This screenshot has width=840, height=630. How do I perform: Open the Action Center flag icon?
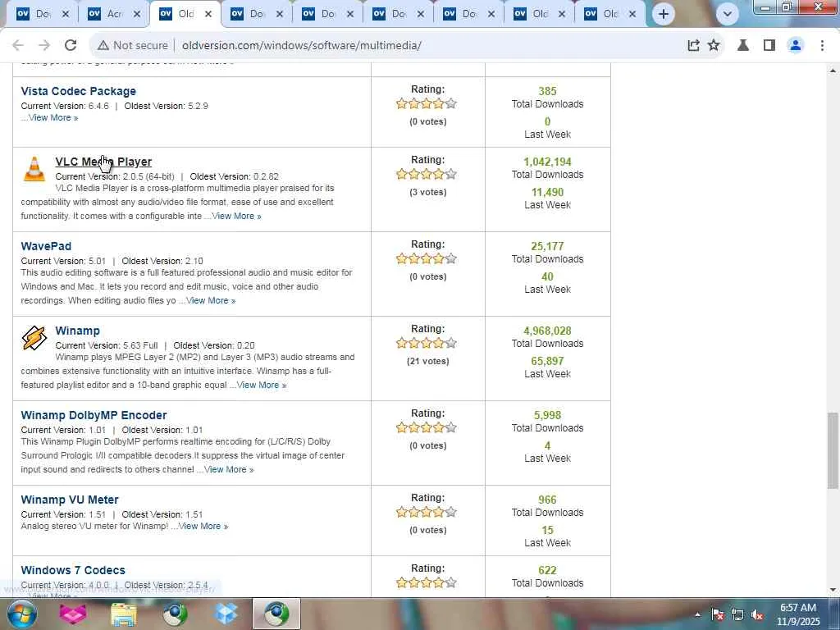tap(717, 614)
